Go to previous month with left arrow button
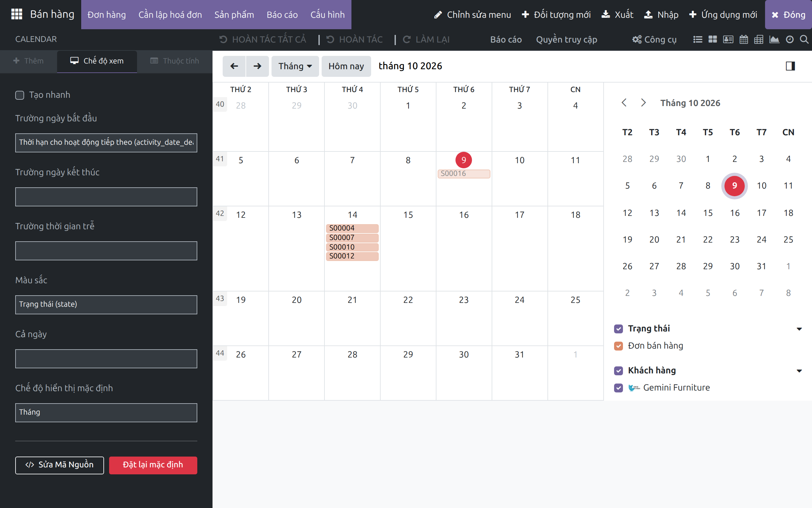The width and height of the screenshot is (812, 508). coord(234,66)
